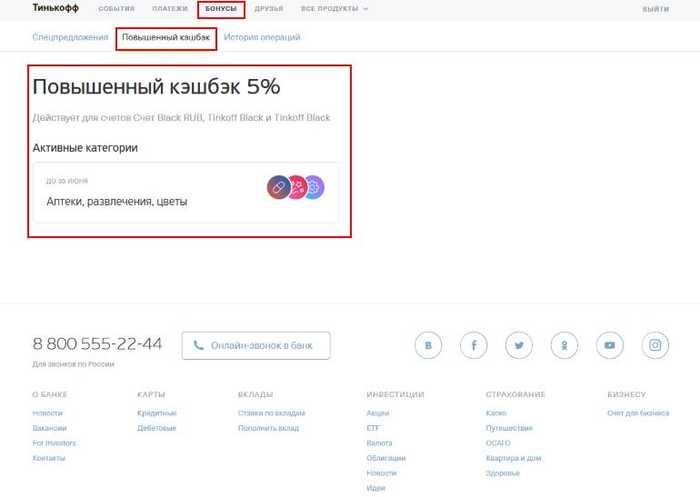This screenshot has height=497, width=700.
Task: Open the Бонусы menu item
Action: (221, 9)
